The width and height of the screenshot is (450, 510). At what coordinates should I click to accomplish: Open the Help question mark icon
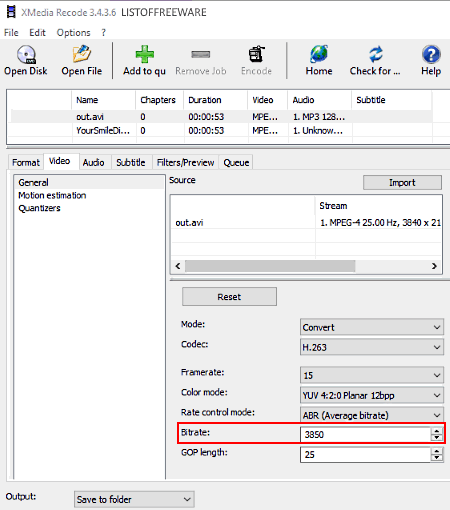pos(431,54)
